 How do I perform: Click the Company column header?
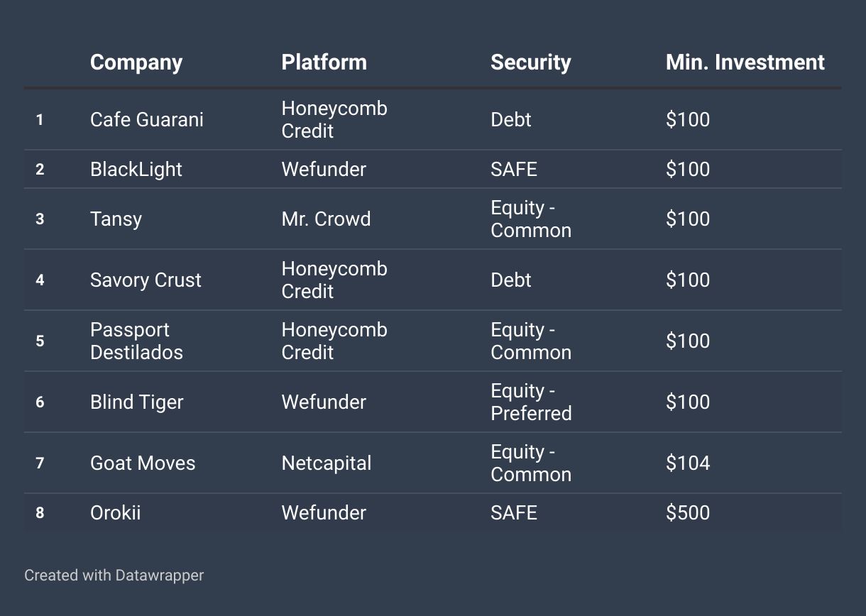coord(136,62)
